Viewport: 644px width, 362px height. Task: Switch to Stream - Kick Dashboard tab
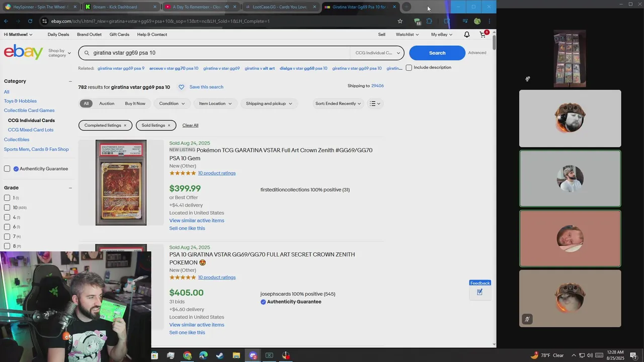(121, 7)
